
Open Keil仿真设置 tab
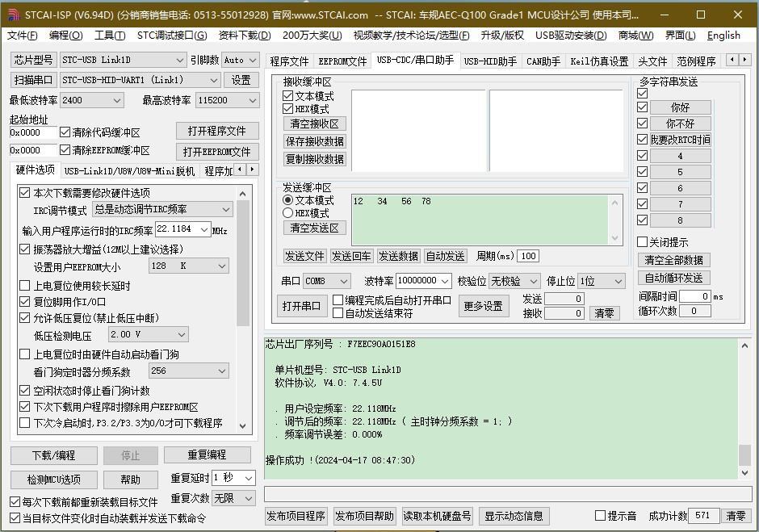[599, 61]
